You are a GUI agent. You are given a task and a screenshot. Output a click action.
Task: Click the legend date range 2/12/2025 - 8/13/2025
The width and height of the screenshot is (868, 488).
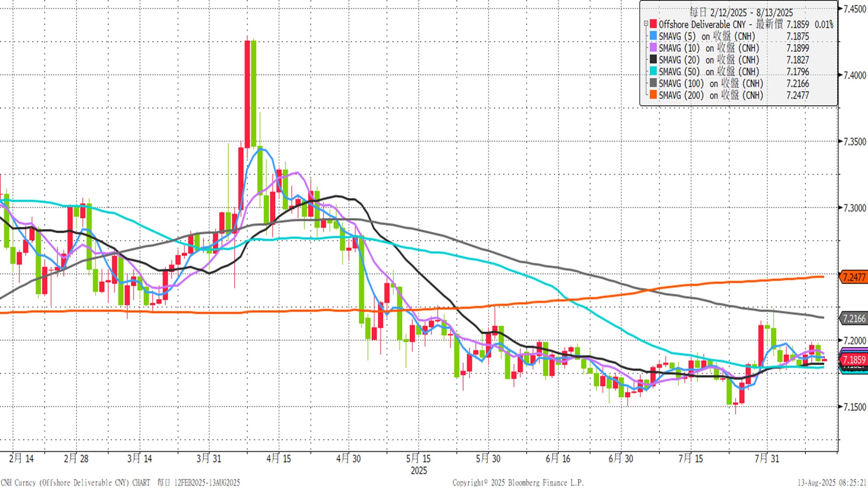(751, 12)
